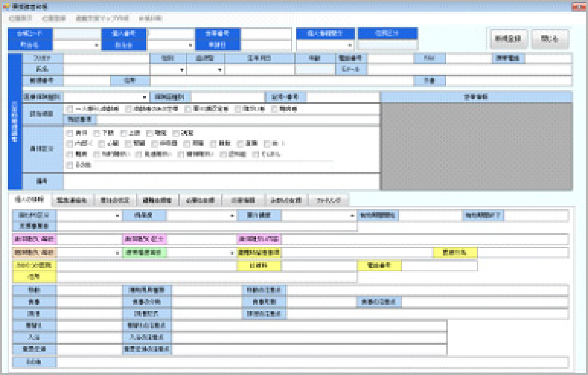The width and height of the screenshot is (588, 375).
Task: Tick the 心臓 checkbox
Action: click(101, 144)
